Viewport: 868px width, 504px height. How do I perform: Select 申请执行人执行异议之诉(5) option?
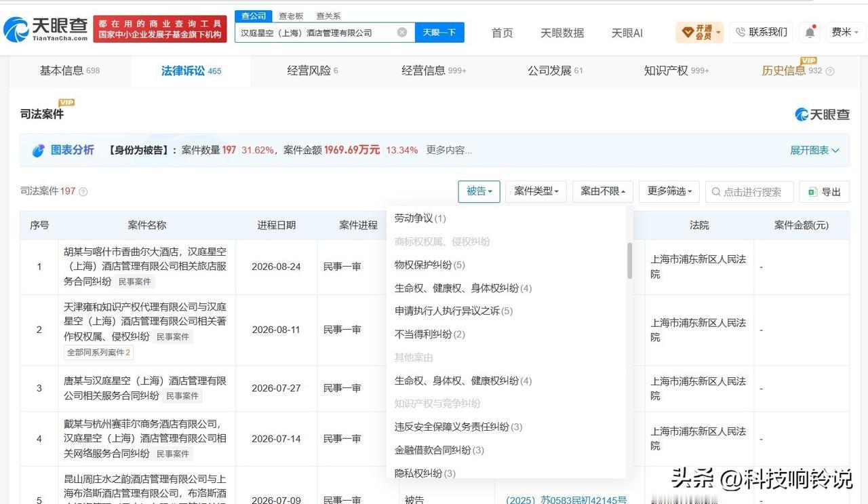pyautogui.click(x=454, y=311)
